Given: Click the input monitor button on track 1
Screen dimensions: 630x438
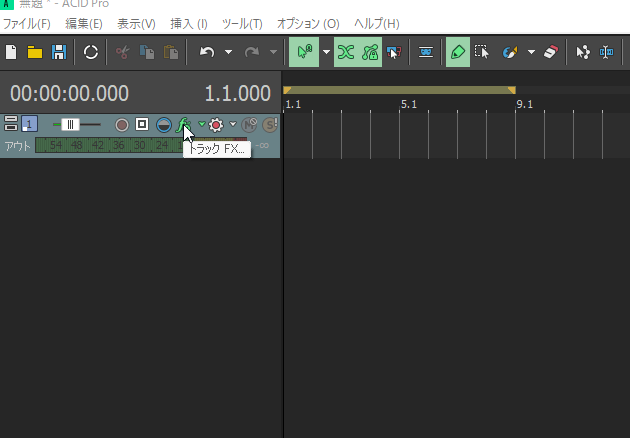Looking at the screenshot, I should [x=164, y=125].
